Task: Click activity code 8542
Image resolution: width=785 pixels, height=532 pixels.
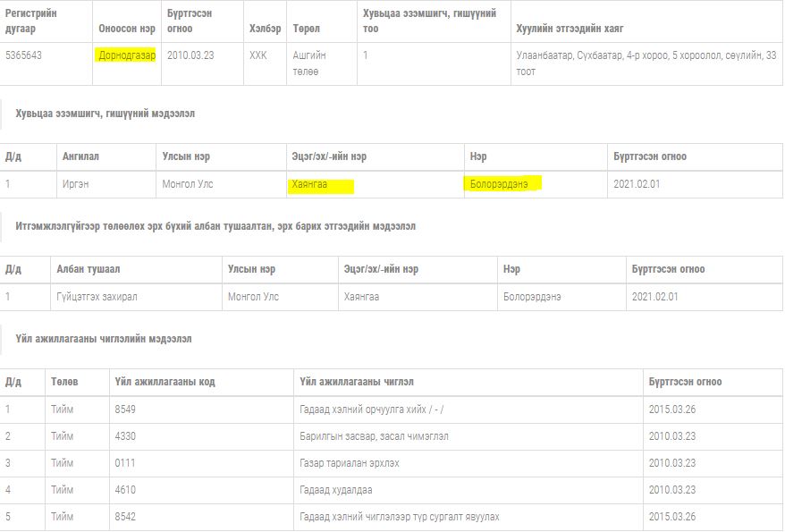Action: click(x=125, y=517)
